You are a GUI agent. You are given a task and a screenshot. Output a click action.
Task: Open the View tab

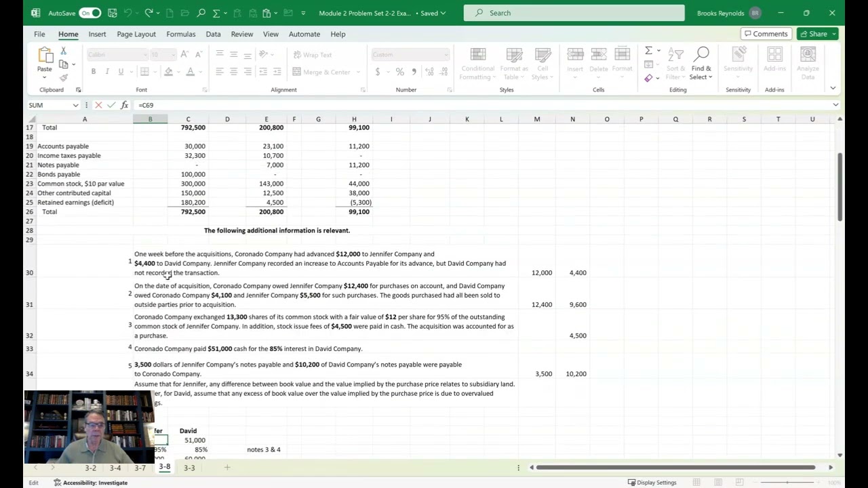pos(271,34)
